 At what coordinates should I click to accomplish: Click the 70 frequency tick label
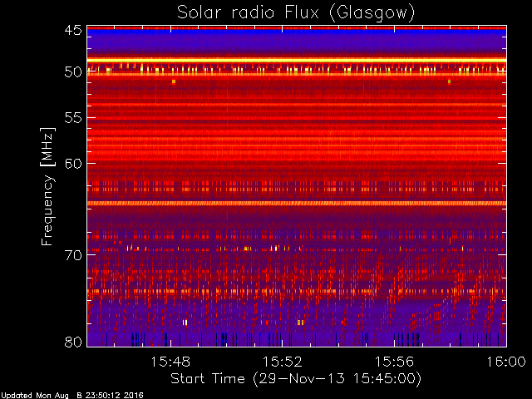[x=73, y=255]
